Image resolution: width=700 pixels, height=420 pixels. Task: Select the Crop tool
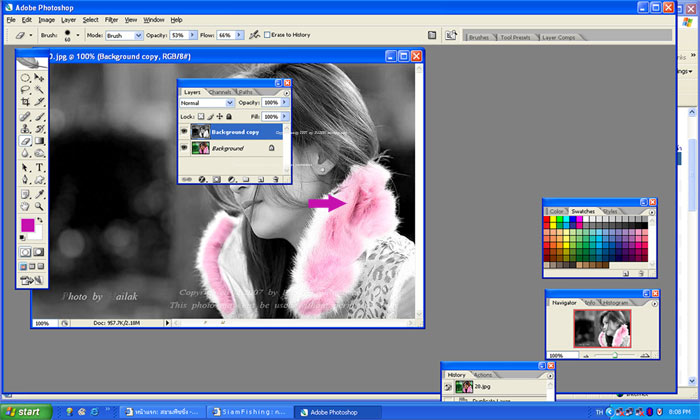tap(25, 102)
